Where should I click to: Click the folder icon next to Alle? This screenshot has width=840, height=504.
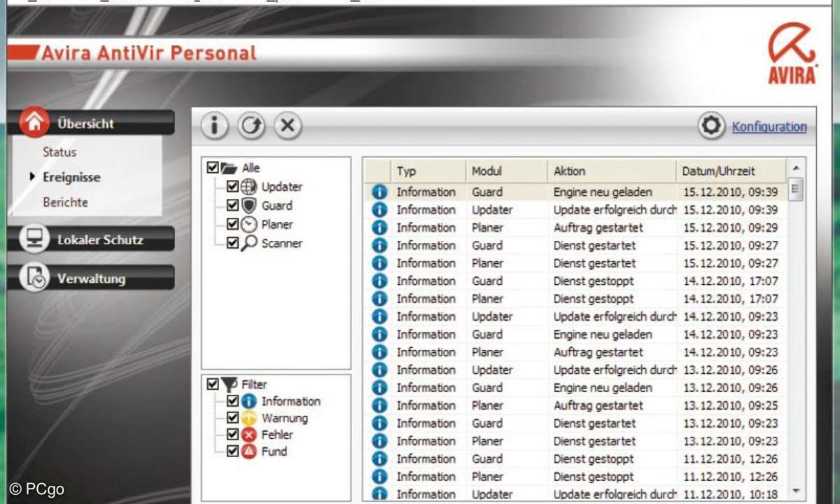coord(230,168)
